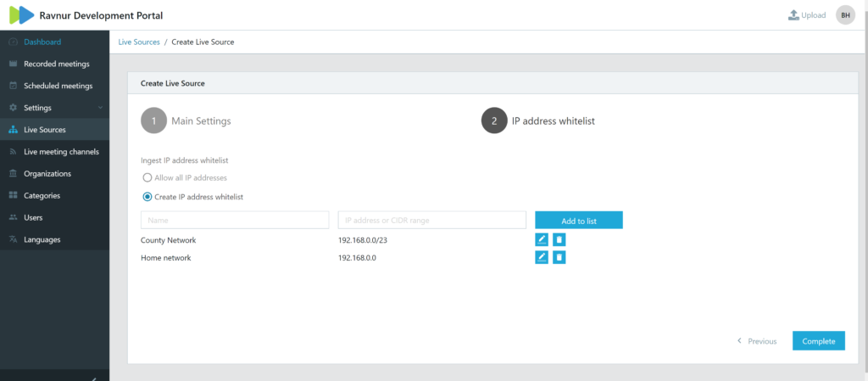Click the Ravnur logo icon

(21, 15)
